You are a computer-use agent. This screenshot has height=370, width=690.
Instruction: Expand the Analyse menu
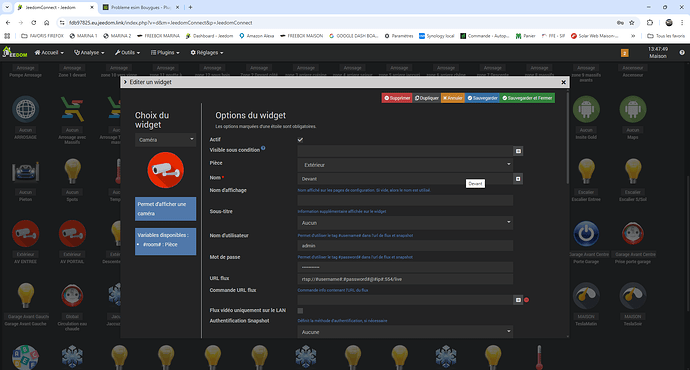[x=89, y=52]
